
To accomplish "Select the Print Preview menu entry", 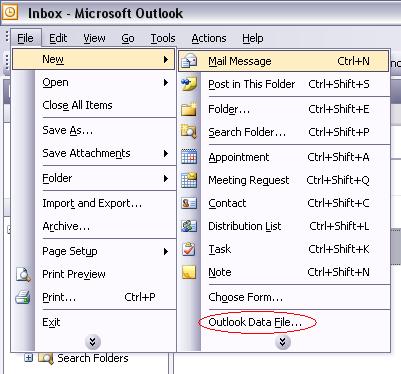I will point(94,274).
